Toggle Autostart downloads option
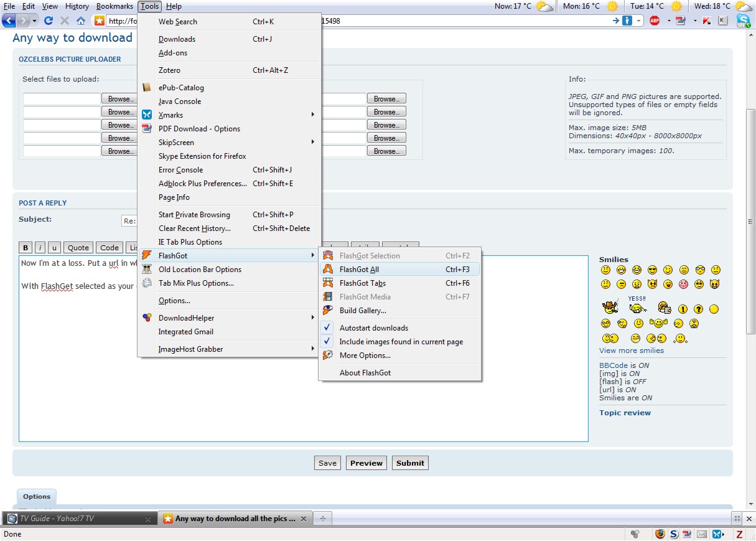 point(373,328)
